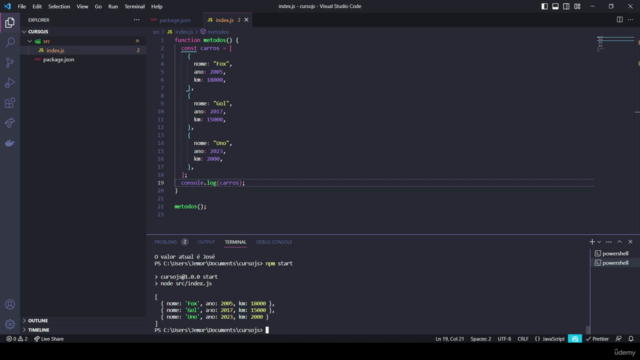Open the launch profile dropdown arrow
Image resolution: width=640 pixels, height=360 pixels.
(x=599, y=242)
